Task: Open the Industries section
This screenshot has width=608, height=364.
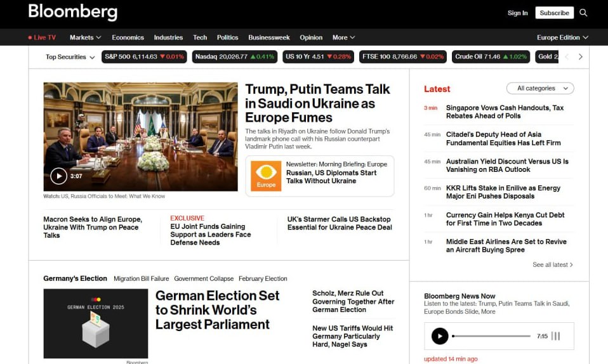Action: click(168, 37)
